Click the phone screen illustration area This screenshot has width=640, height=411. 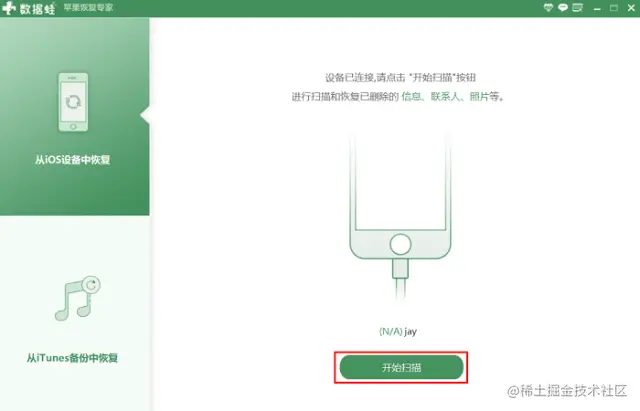pyautogui.click(x=400, y=184)
